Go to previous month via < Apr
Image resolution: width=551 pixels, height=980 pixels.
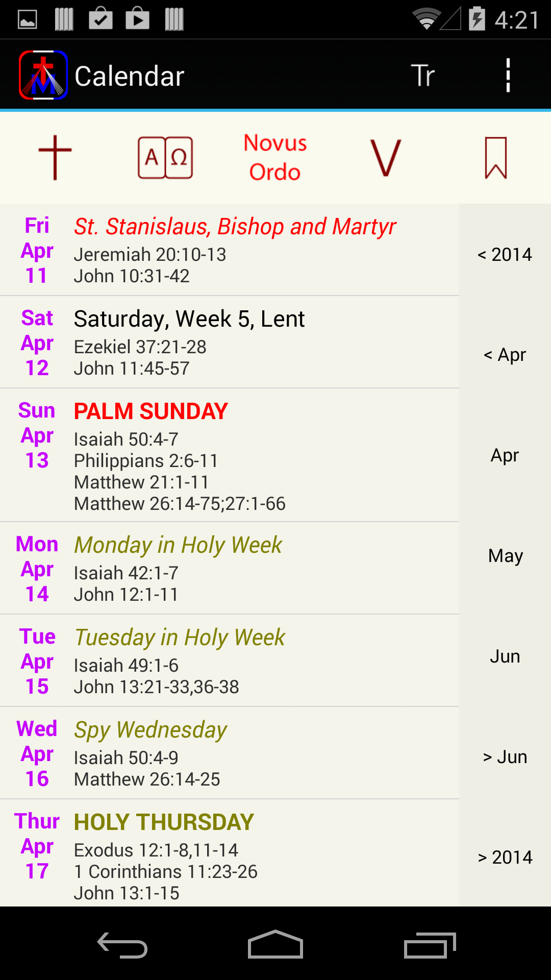click(505, 354)
